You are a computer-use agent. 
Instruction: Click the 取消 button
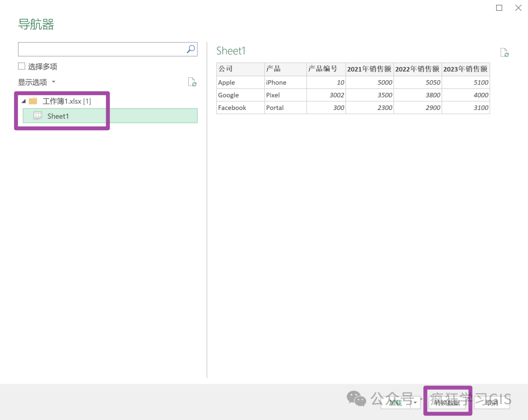click(x=492, y=402)
